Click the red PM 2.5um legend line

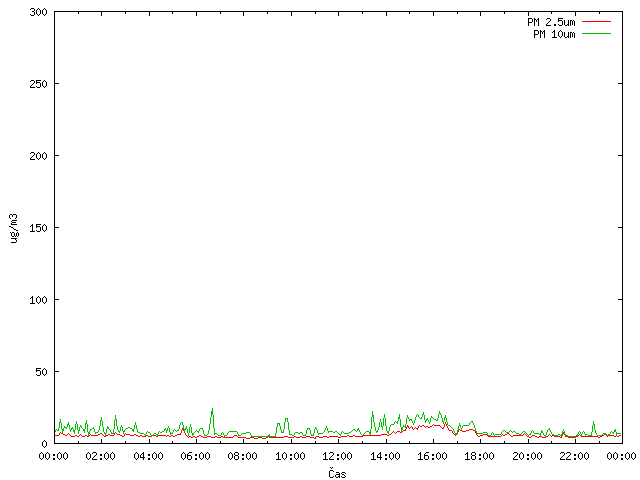click(x=596, y=22)
